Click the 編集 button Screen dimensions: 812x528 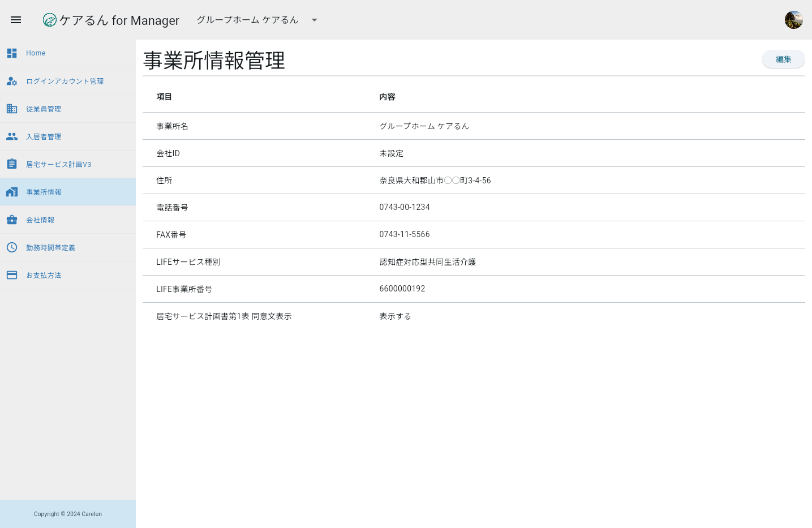coord(783,59)
